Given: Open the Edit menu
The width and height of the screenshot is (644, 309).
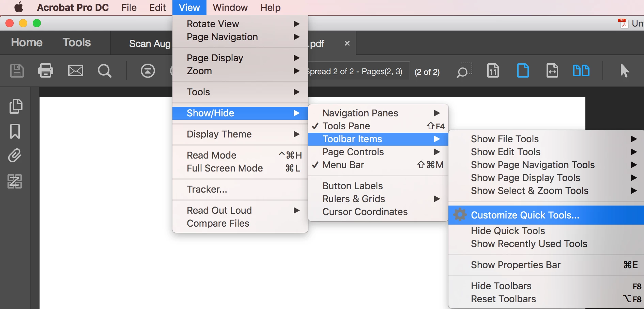Looking at the screenshot, I should click(x=157, y=7).
